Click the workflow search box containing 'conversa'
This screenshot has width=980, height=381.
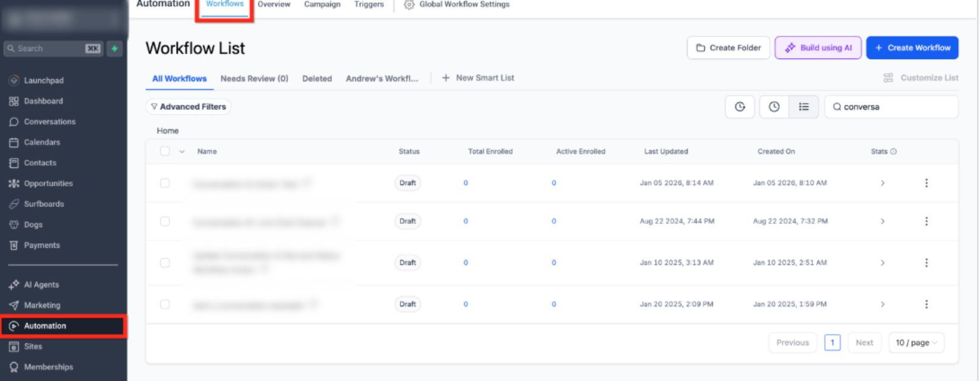point(891,107)
